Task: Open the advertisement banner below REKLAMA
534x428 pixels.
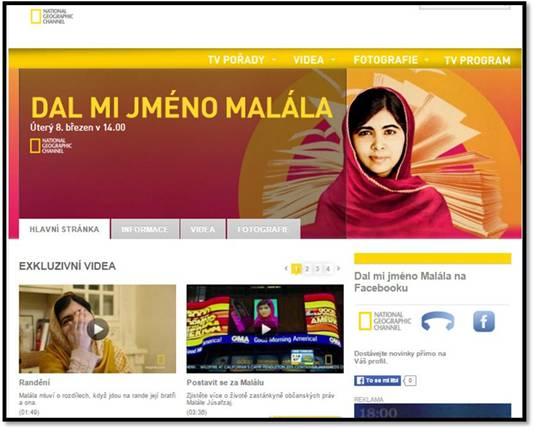Action: pyautogui.click(x=433, y=410)
